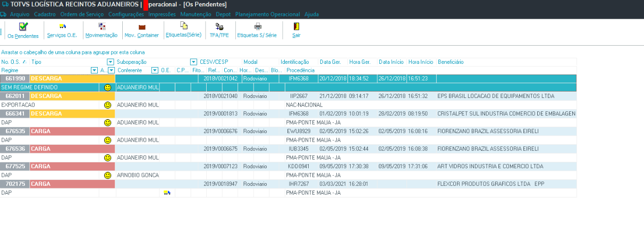The width and height of the screenshot is (644, 231).
Task: Sort by Hora Início column header
Action: pos(421,62)
